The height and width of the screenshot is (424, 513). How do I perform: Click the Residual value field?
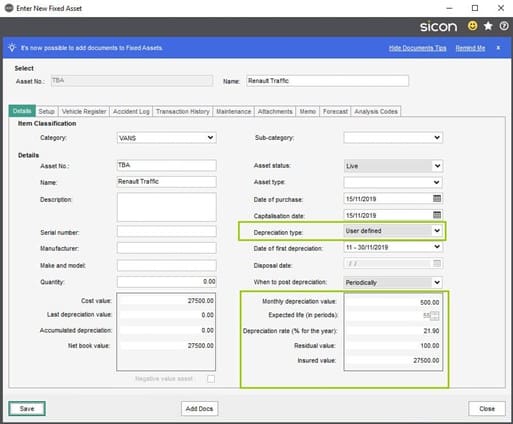click(393, 346)
